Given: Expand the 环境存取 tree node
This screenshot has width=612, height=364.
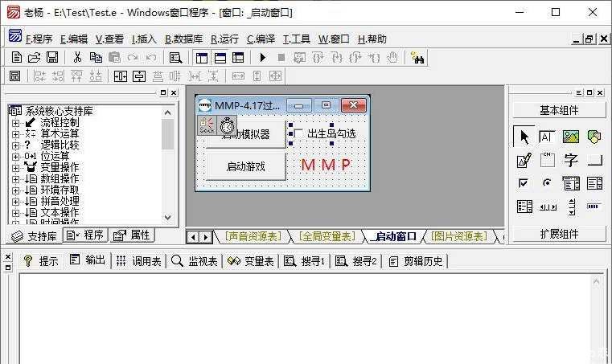Looking at the screenshot, I should 15,190.
